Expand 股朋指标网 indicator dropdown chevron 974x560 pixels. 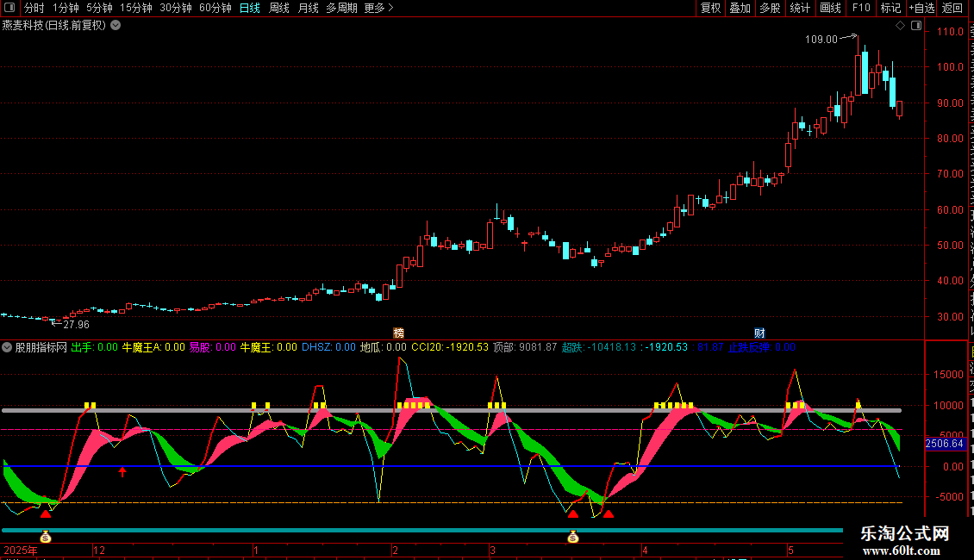pos(7,347)
